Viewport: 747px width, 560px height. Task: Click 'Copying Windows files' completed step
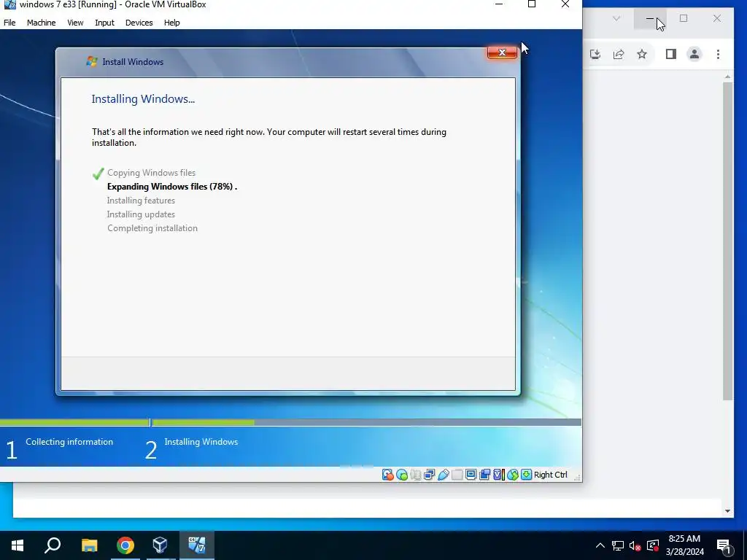point(151,173)
